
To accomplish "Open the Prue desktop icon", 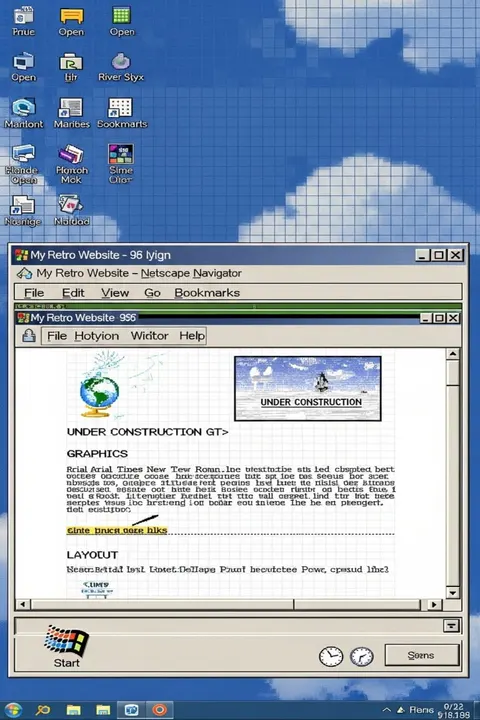I will [x=23, y=22].
